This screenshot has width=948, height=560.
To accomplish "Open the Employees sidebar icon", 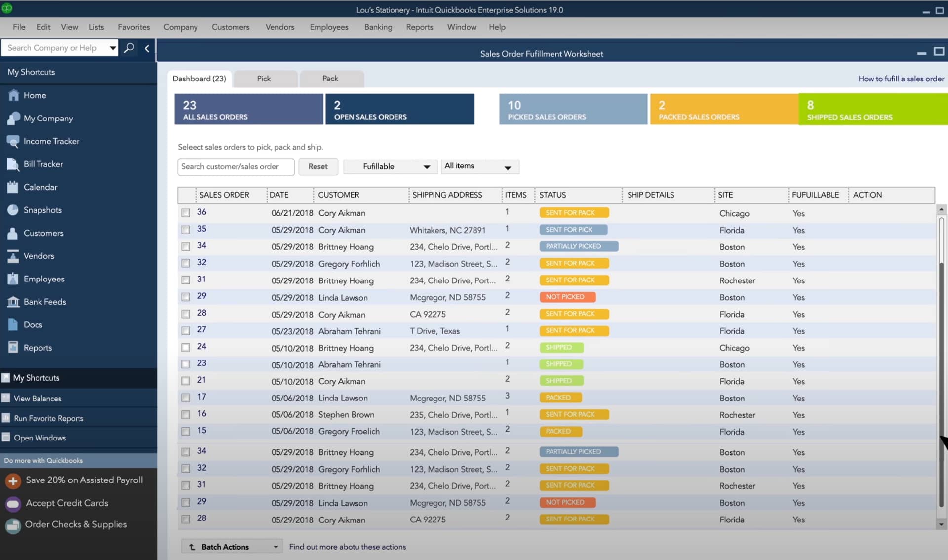I will click(x=13, y=279).
